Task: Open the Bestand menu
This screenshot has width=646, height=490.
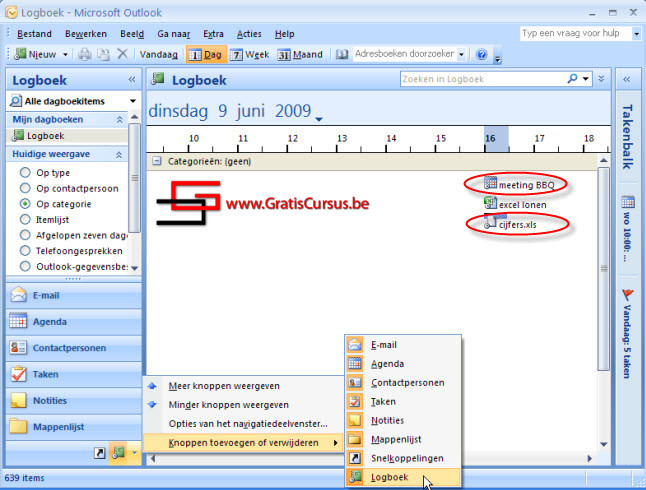Action: tap(34, 34)
